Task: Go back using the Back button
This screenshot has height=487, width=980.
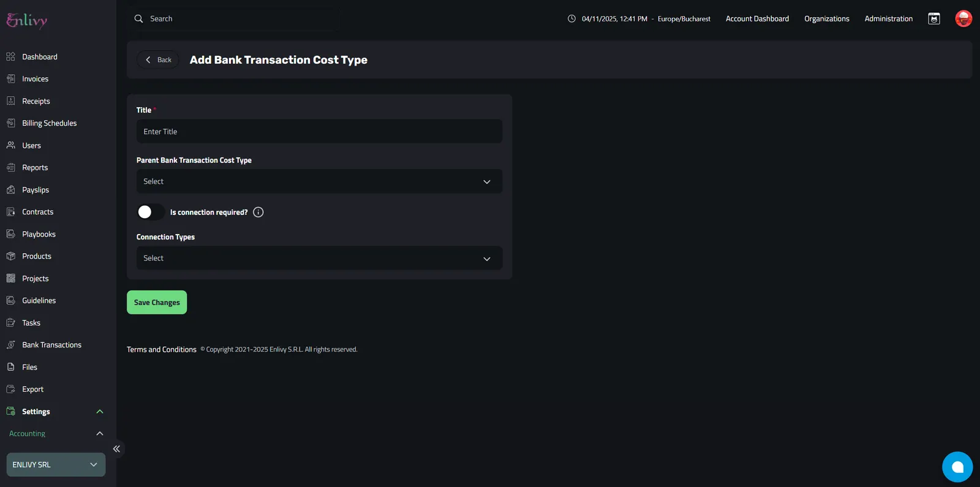Action: point(158,59)
